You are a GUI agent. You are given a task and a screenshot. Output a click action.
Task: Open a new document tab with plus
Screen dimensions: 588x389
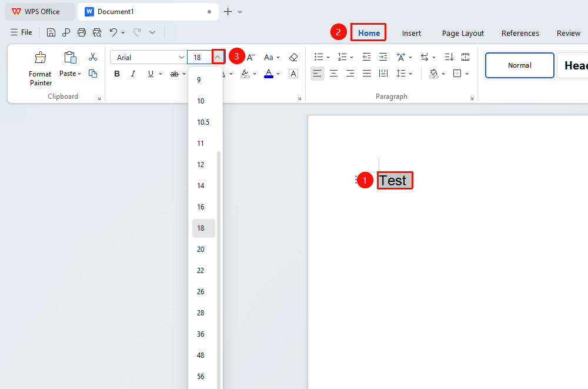(228, 12)
